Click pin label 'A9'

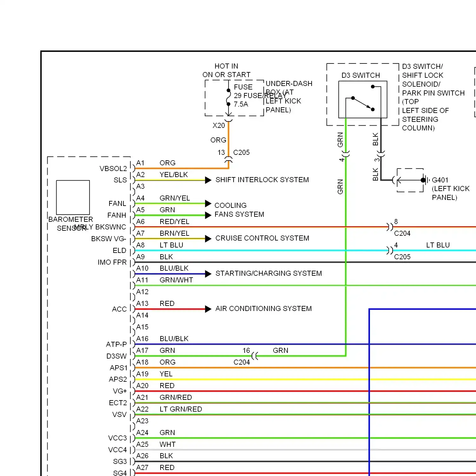[140, 257]
